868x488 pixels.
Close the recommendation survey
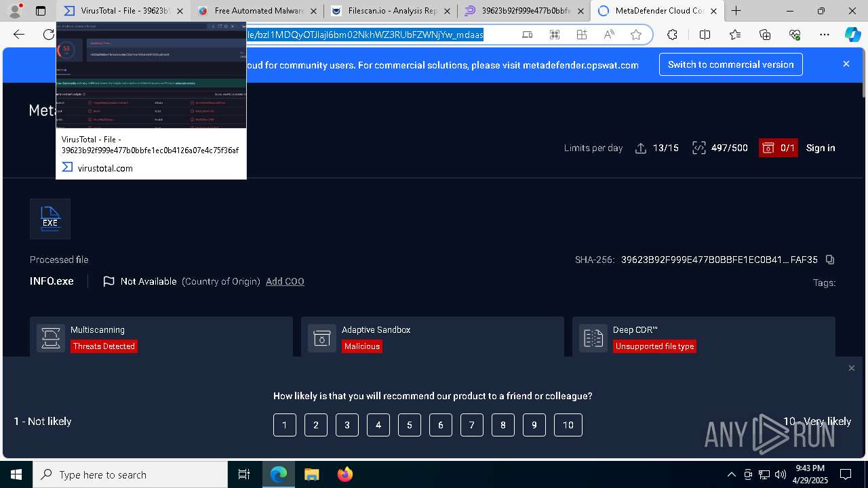tap(852, 368)
